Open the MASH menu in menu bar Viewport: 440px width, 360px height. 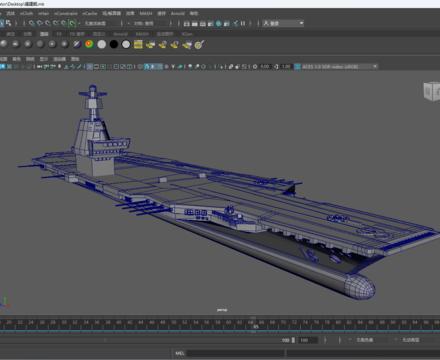146,13
